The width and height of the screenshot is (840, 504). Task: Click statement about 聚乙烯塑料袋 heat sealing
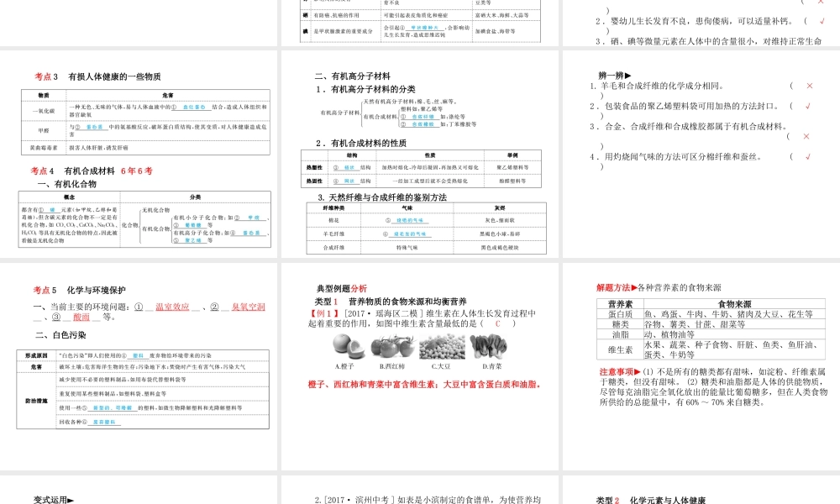tap(685, 106)
